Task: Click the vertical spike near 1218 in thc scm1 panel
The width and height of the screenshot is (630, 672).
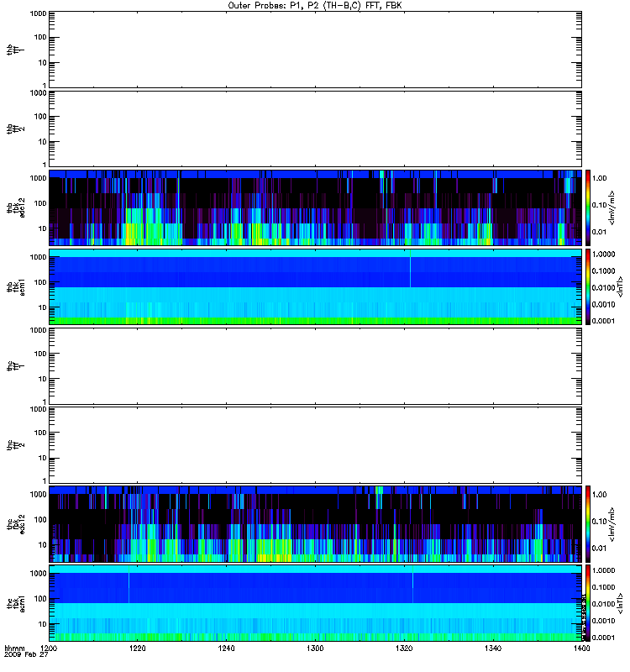Action: (129, 585)
